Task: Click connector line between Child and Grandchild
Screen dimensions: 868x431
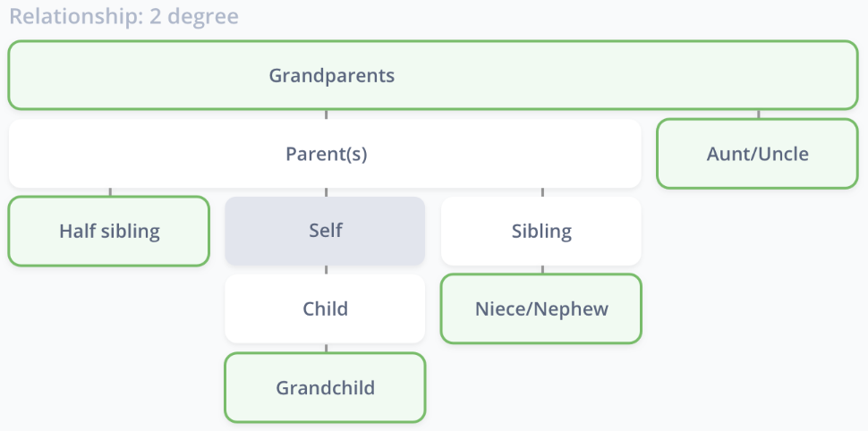Action: pos(326,348)
